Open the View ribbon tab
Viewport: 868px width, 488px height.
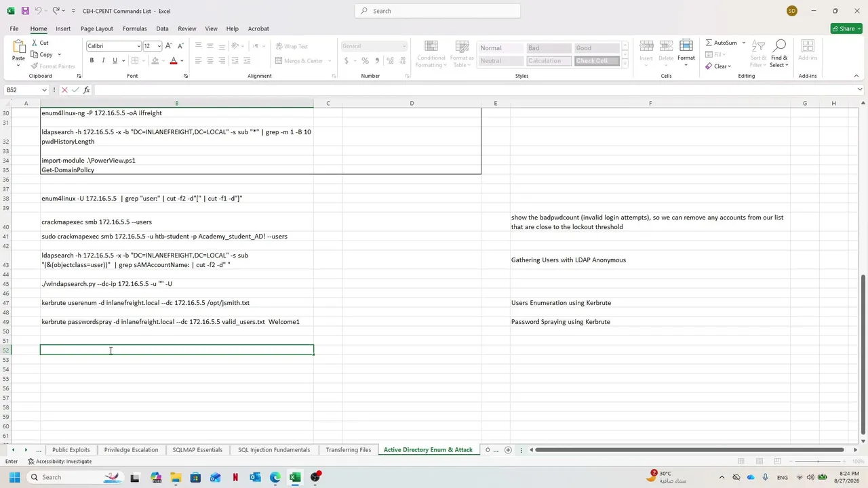[x=212, y=28]
